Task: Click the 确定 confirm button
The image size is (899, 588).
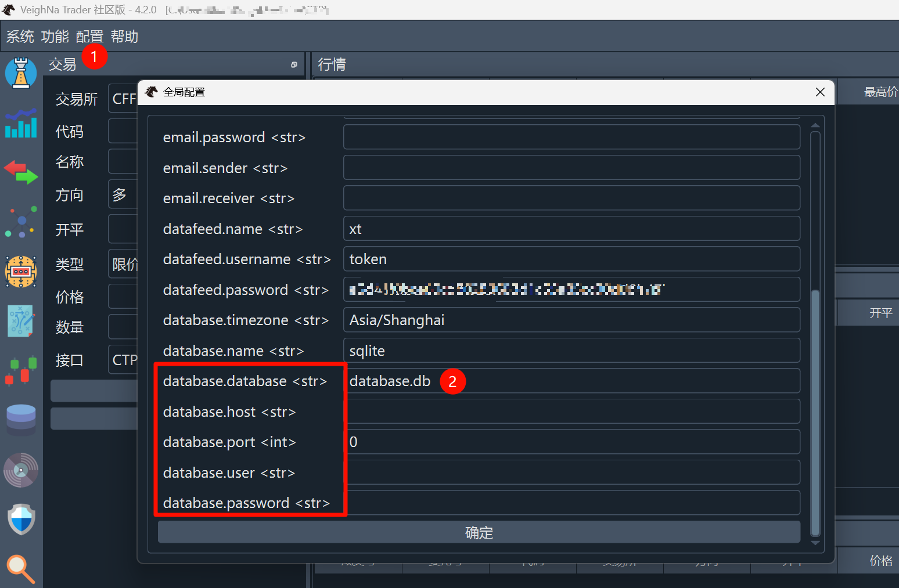Action: click(x=479, y=532)
